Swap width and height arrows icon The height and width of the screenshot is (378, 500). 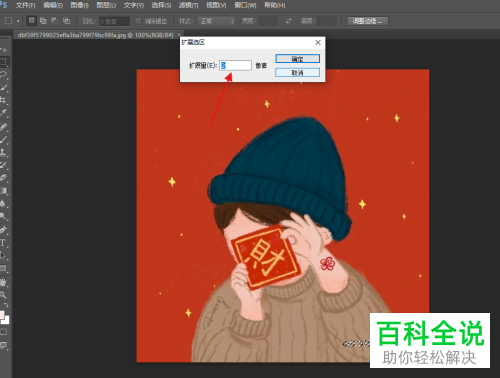coord(289,21)
